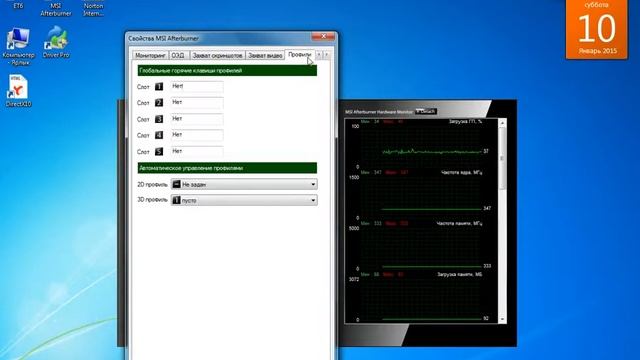Viewport: 640px width, 360px height.
Task: Open the Захват видео tab
Action: (265, 55)
